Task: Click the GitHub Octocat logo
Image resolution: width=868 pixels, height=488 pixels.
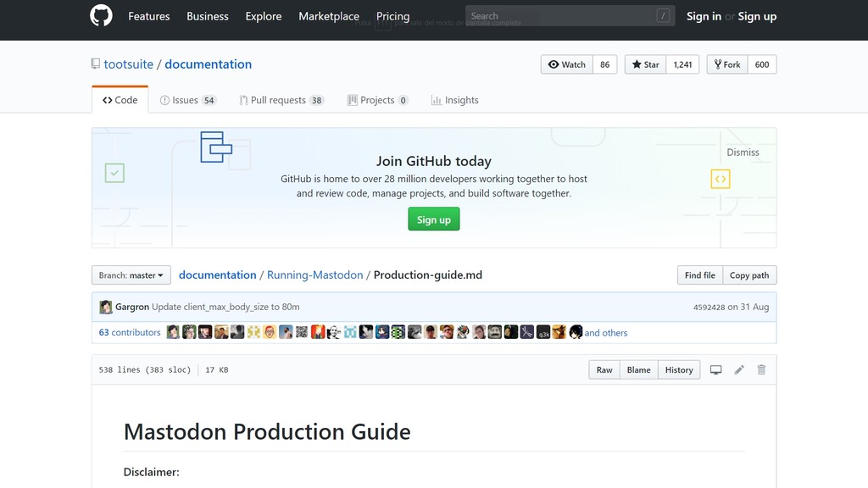Action: [x=101, y=15]
